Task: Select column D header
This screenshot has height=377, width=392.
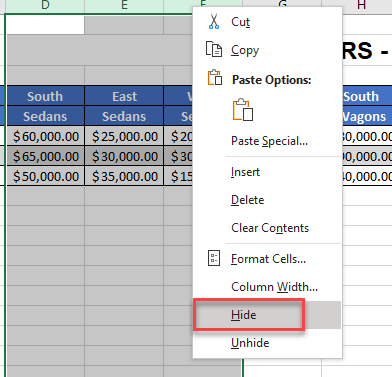Action: point(45,6)
